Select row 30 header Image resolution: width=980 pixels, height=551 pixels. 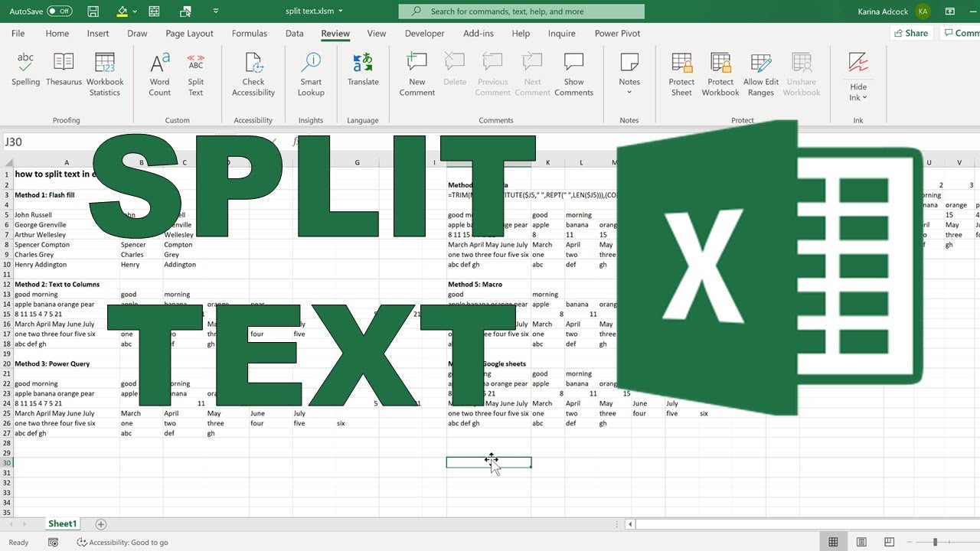click(7, 463)
